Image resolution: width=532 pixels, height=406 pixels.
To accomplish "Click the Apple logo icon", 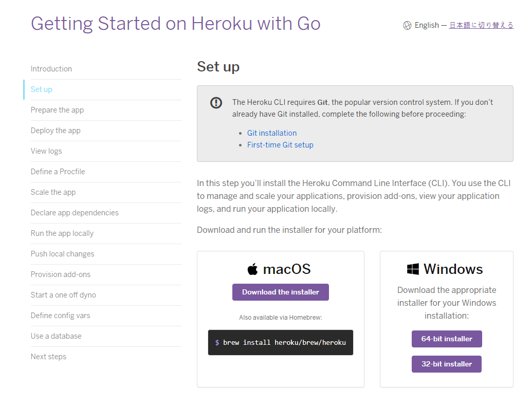I will pyautogui.click(x=252, y=269).
